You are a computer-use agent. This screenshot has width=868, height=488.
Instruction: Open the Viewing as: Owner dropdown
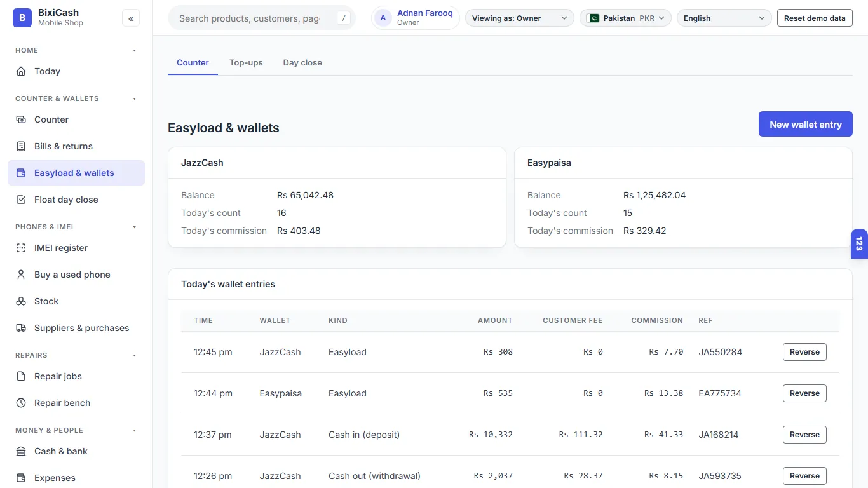tap(519, 18)
